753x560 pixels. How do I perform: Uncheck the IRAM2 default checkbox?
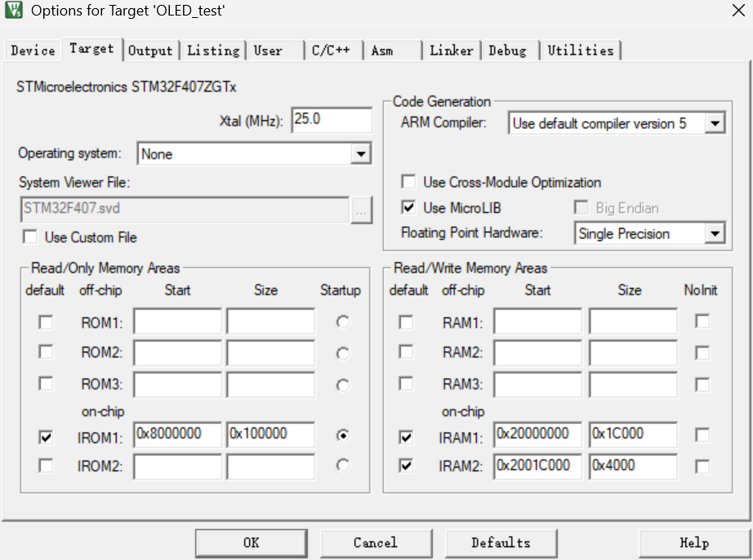coord(406,465)
